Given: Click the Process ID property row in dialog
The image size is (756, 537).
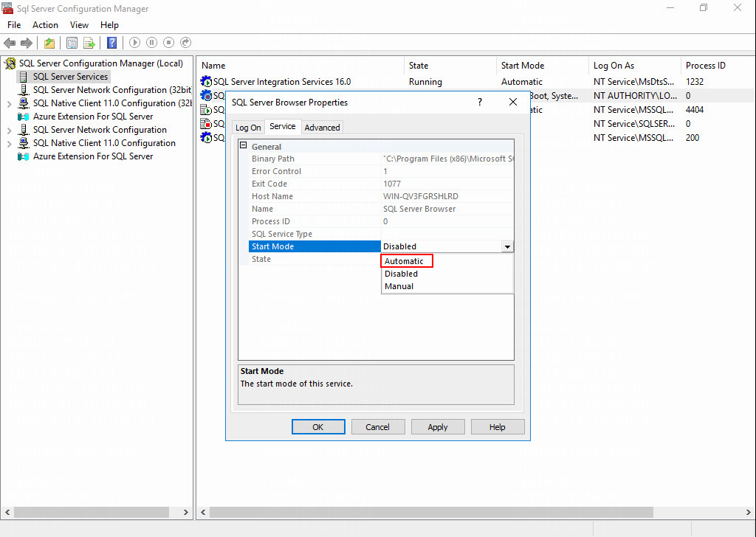Looking at the screenshot, I should coord(381,221).
